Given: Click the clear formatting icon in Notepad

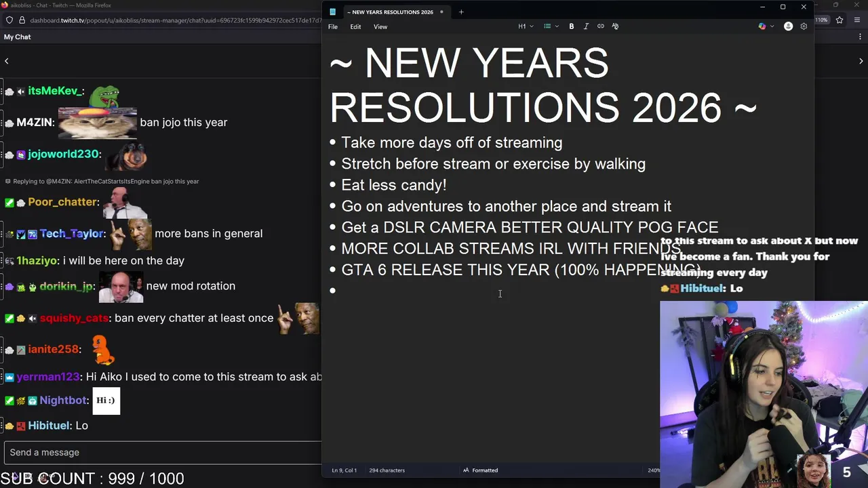Looking at the screenshot, I should (615, 26).
